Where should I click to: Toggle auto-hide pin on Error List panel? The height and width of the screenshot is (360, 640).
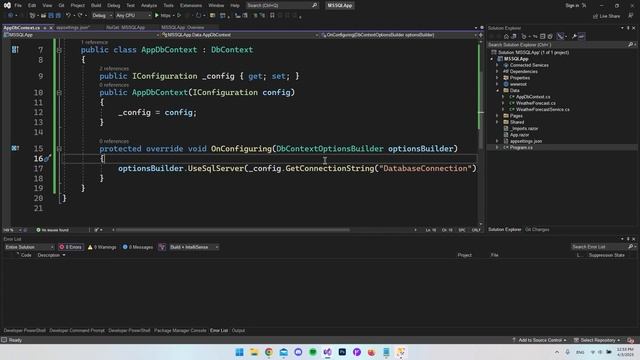[x=628, y=239]
